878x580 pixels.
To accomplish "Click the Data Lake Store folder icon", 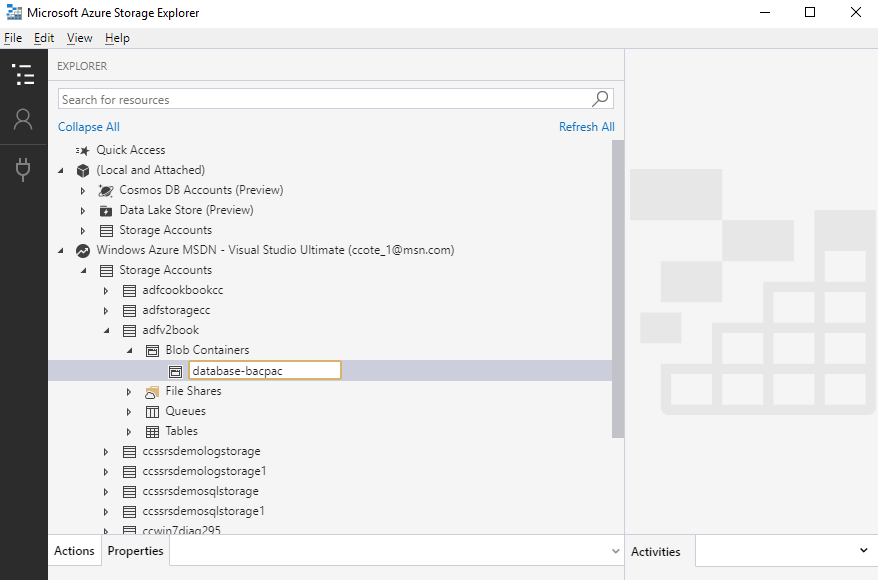I will 106,211.
